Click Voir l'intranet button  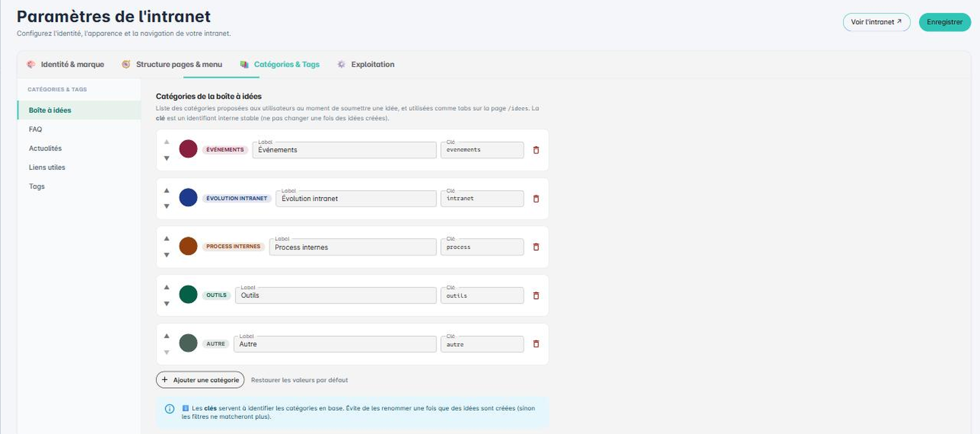[876, 22]
